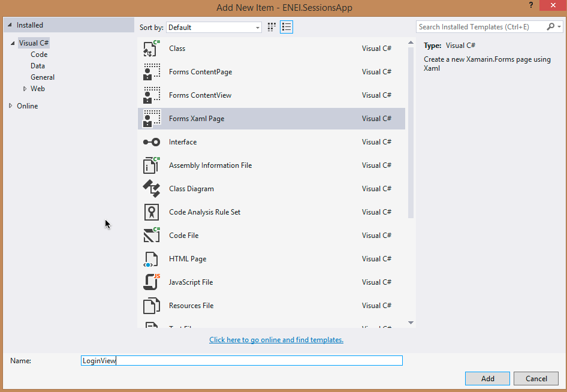
Task: Select the Forms ContentPage label
Action: click(x=200, y=72)
